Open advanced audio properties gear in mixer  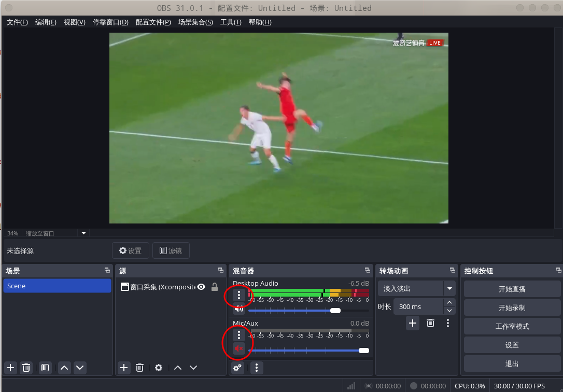click(238, 368)
